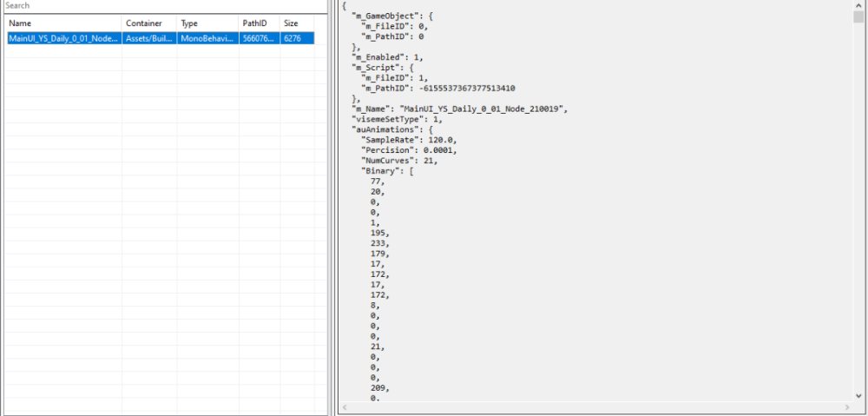
Task: Click the 6276 size cell
Action: coord(293,38)
